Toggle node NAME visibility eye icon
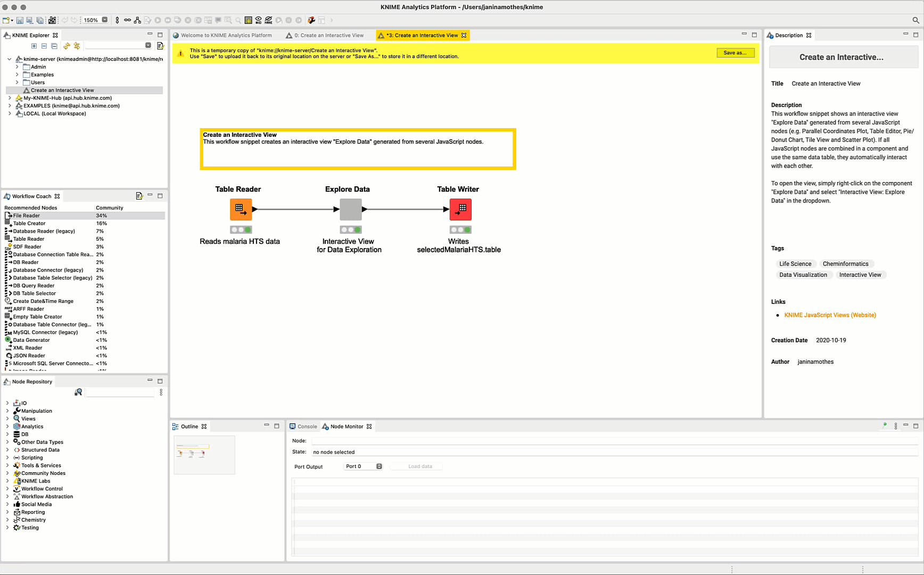The width and height of the screenshot is (924, 575). (268, 20)
